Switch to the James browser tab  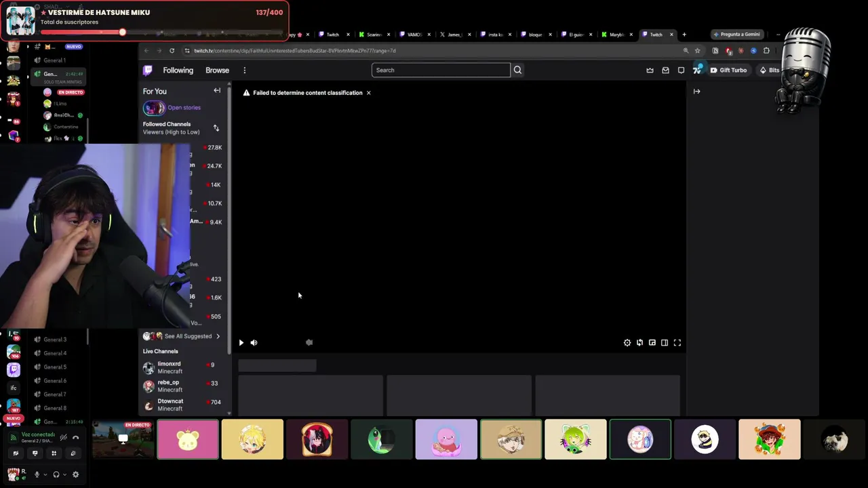pyautogui.click(x=455, y=35)
